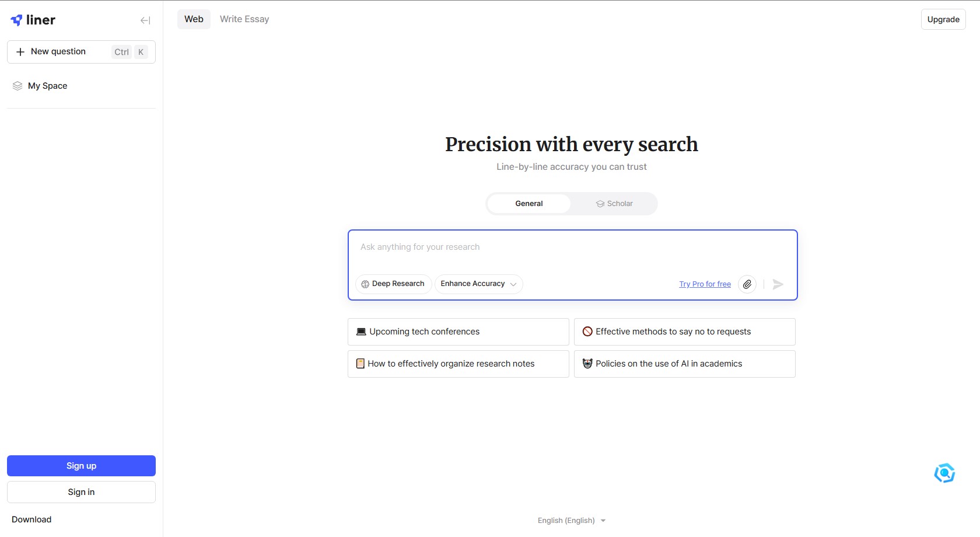Screen dimensions: 980x537
Task: Click the Liner logo icon
Action: point(17,20)
